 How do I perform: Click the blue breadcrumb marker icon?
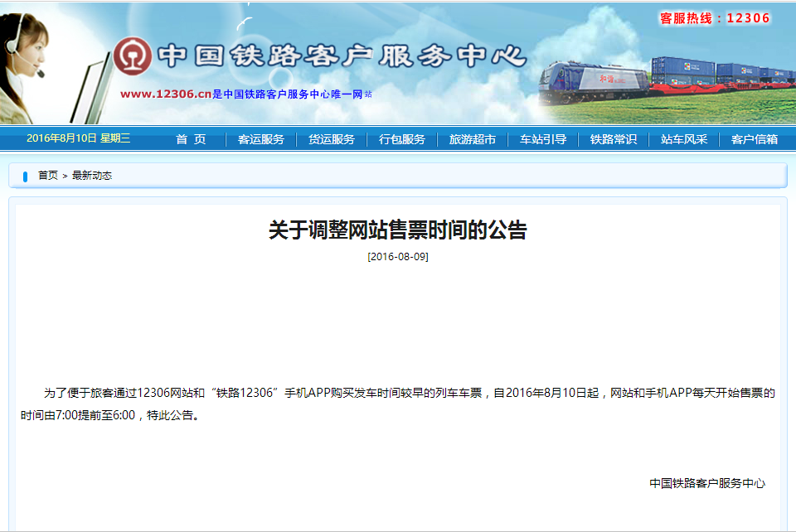25,176
